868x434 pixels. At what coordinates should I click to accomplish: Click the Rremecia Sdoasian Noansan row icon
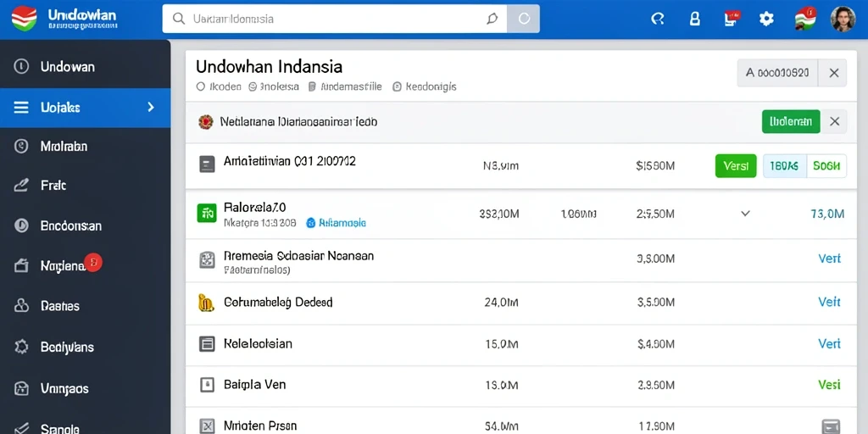(x=207, y=259)
